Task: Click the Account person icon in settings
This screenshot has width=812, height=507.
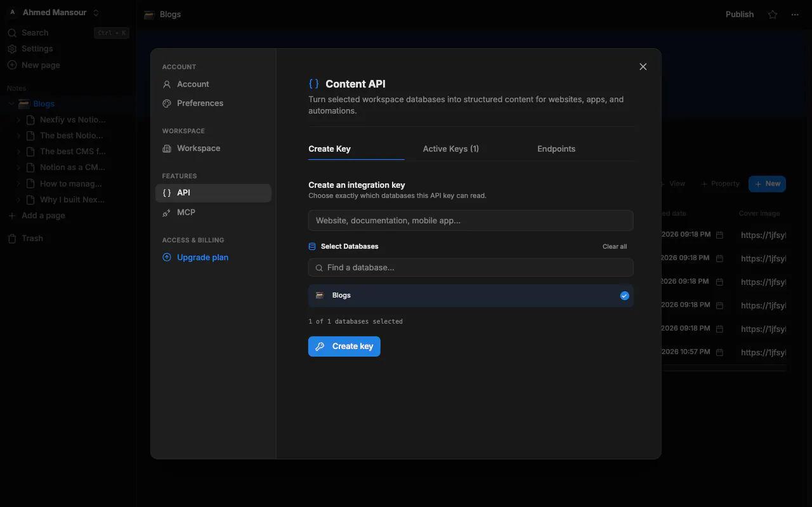Action: point(167,84)
